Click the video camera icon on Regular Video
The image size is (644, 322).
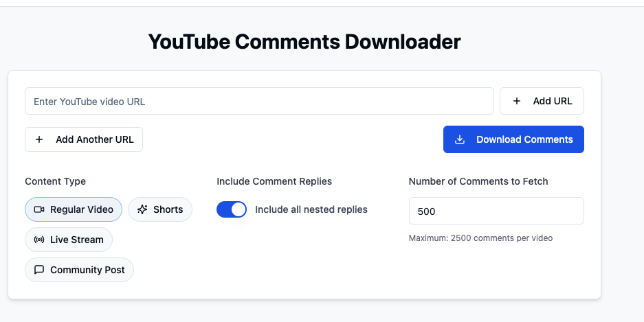click(x=39, y=209)
